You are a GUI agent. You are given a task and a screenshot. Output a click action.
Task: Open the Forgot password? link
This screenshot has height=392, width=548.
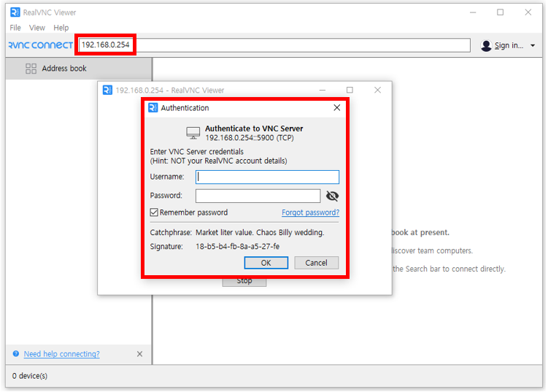(310, 212)
